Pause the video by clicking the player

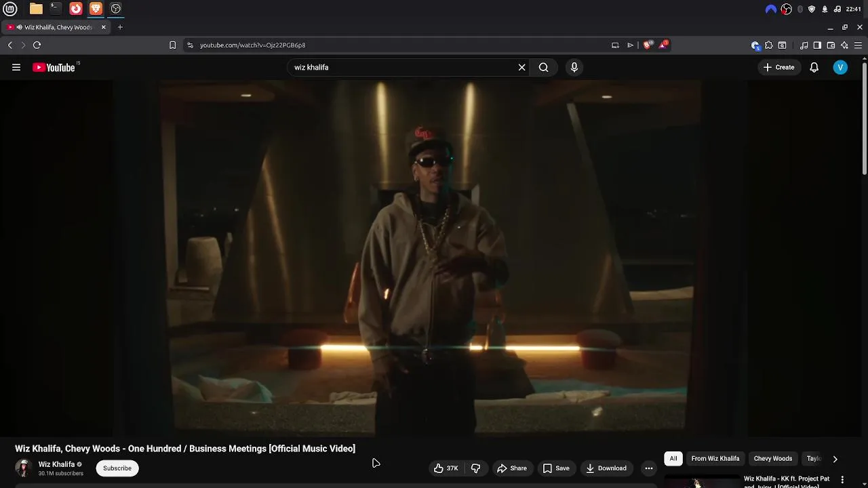(431, 258)
